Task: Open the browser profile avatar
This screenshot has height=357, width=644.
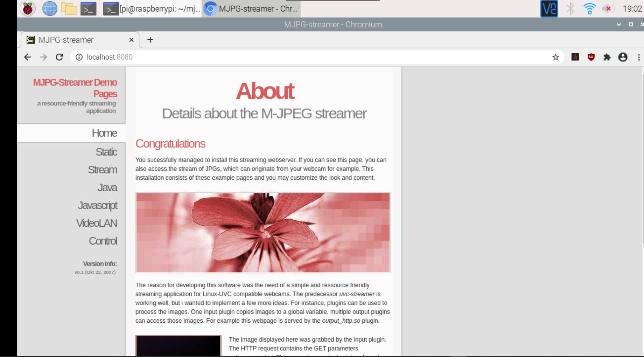Action: coord(623,56)
